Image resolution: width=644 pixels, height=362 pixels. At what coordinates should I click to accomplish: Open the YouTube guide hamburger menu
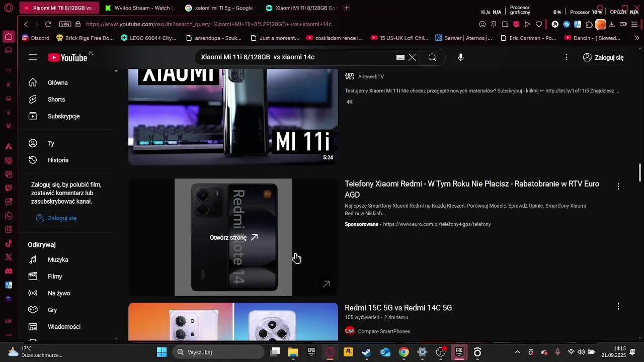(x=33, y=57)
